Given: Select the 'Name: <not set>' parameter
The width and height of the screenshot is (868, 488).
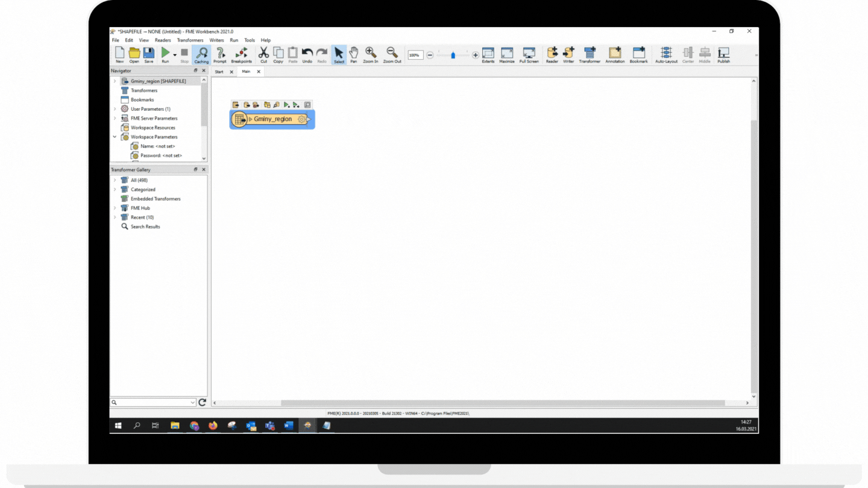Looking at the screenshot, I should coord(158,146).
